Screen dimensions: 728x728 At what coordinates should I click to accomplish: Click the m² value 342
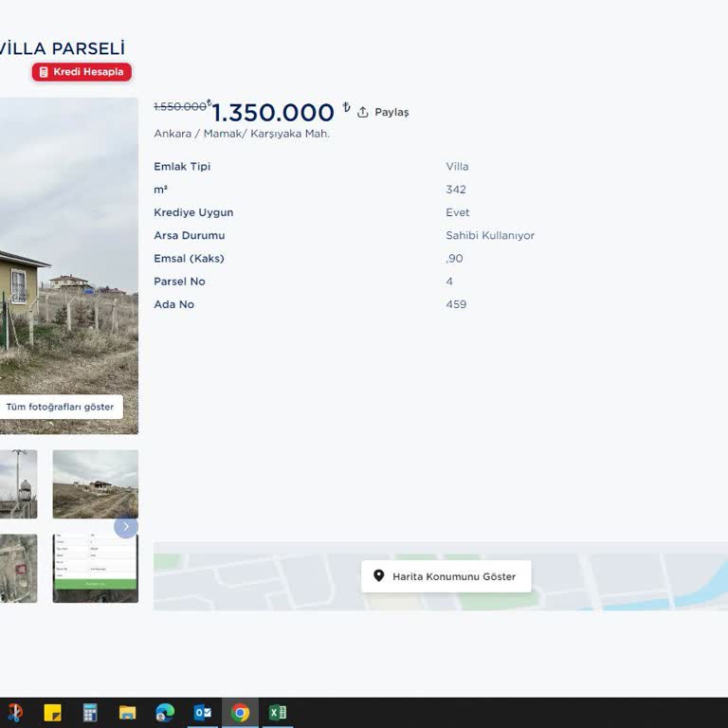tap(456, 190)
